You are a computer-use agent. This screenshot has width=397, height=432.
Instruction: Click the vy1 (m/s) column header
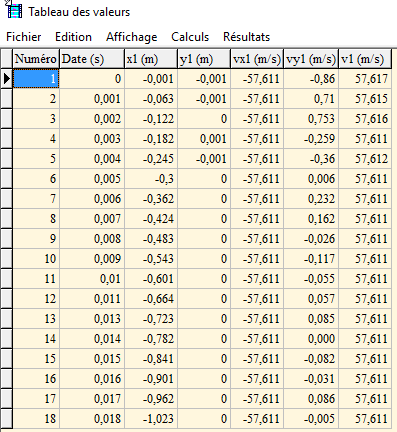click(311, 59)
